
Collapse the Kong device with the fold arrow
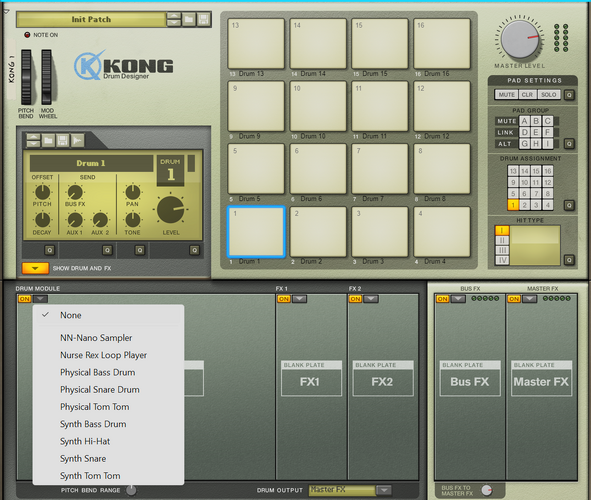pyautogui.click(x=6, y=12)
